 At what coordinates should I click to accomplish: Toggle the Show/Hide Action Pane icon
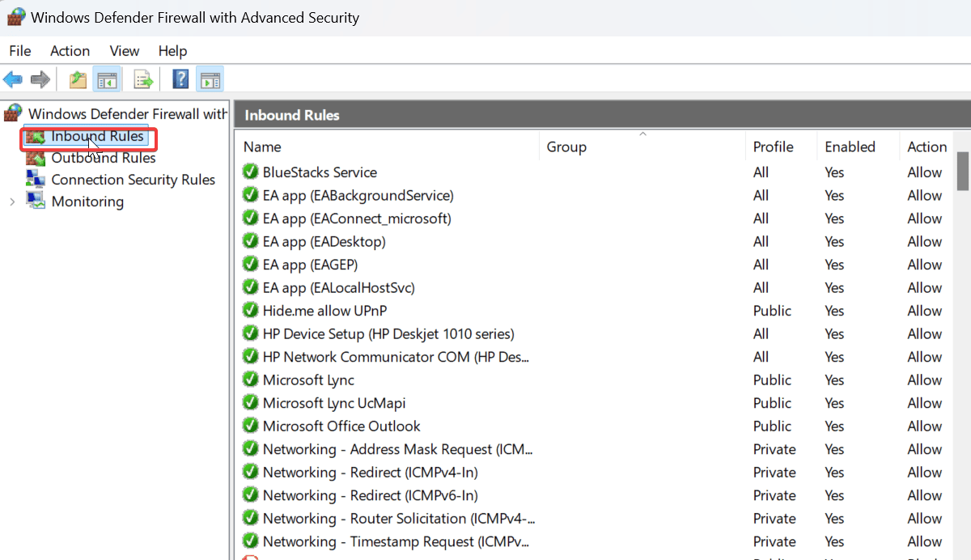tap(210, 79)
